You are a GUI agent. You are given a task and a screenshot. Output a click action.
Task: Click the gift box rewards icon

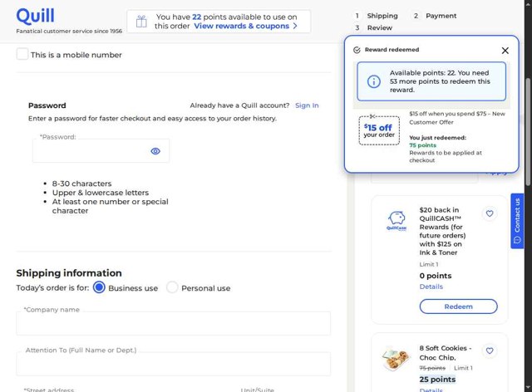click(141, 22)
